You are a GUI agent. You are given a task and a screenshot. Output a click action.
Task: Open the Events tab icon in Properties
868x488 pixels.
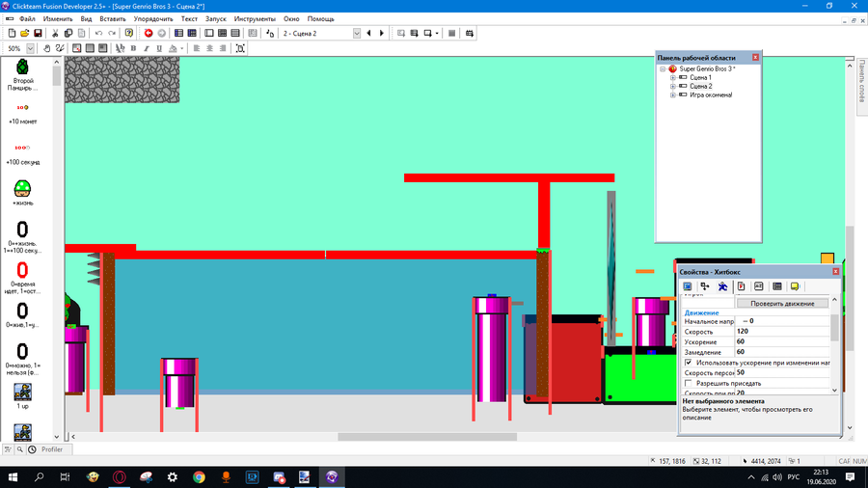coord(777,286)
